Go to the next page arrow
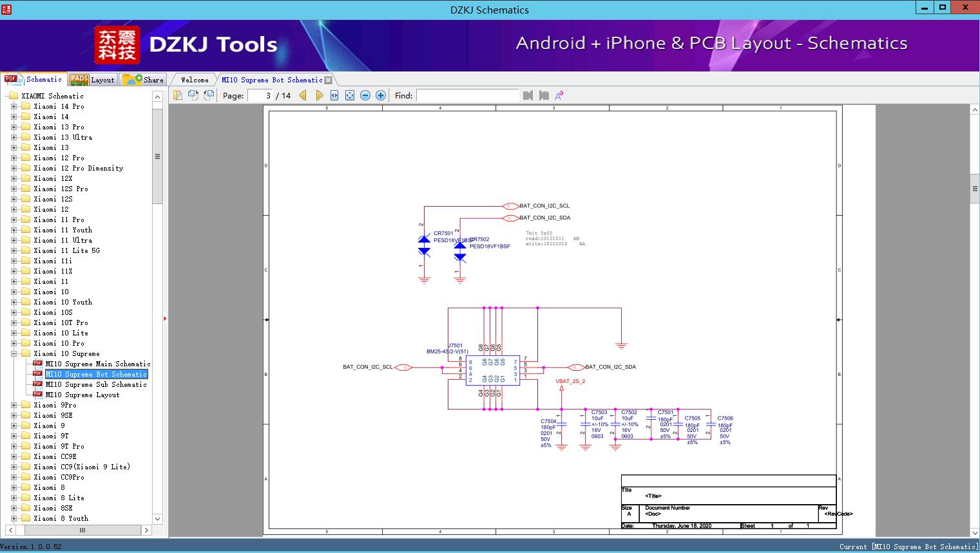980x553 pixels. pyautogui.click(x=319, y=95)
